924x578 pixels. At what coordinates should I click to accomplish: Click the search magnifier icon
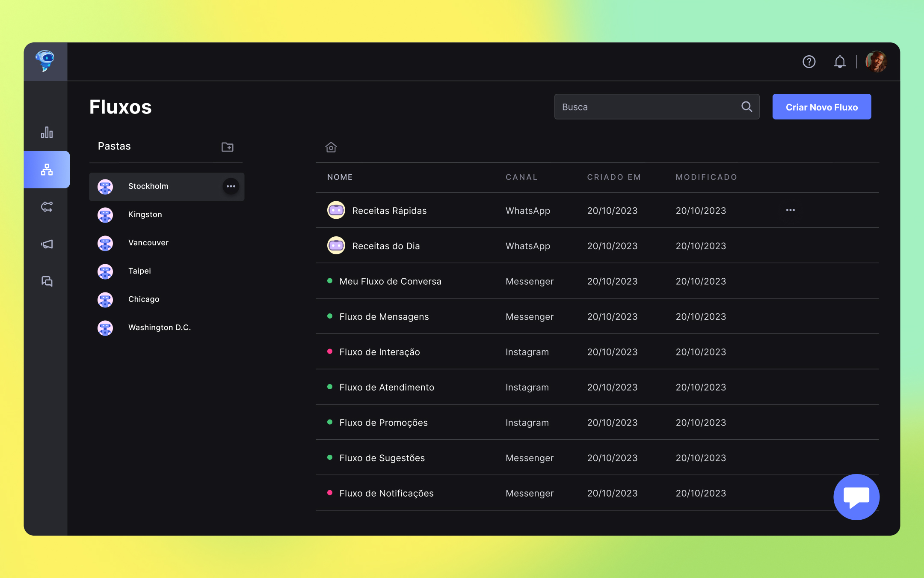[746, 107]
